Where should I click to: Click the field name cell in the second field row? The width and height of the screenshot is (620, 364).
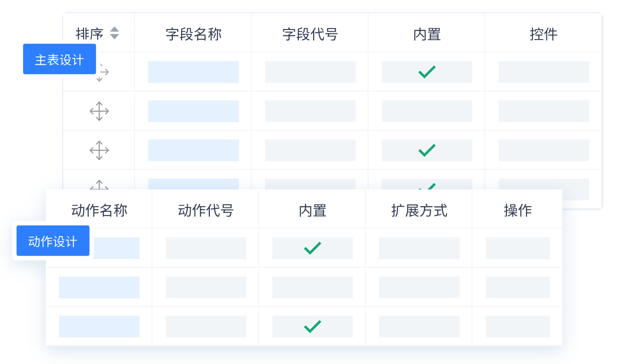pyautogui.click(x=193, y=111)
